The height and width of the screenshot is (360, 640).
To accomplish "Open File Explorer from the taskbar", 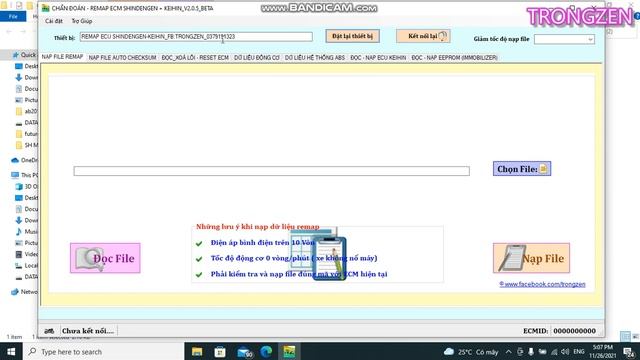I will tap(197, 351).
